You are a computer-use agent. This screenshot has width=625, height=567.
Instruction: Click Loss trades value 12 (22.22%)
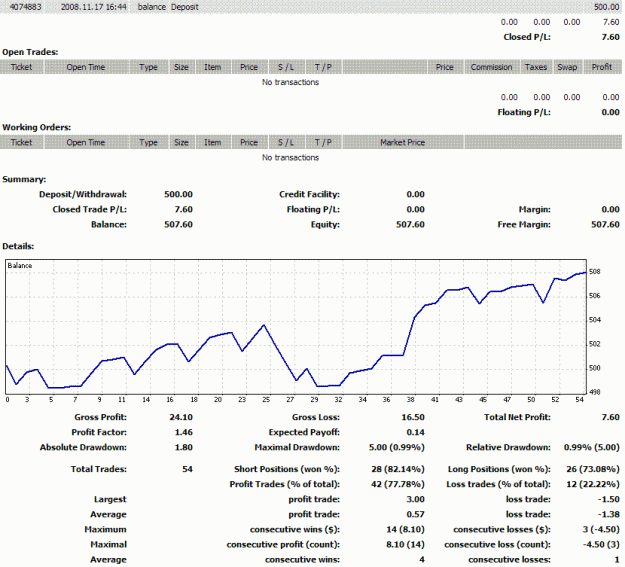[x=593, y=484]
